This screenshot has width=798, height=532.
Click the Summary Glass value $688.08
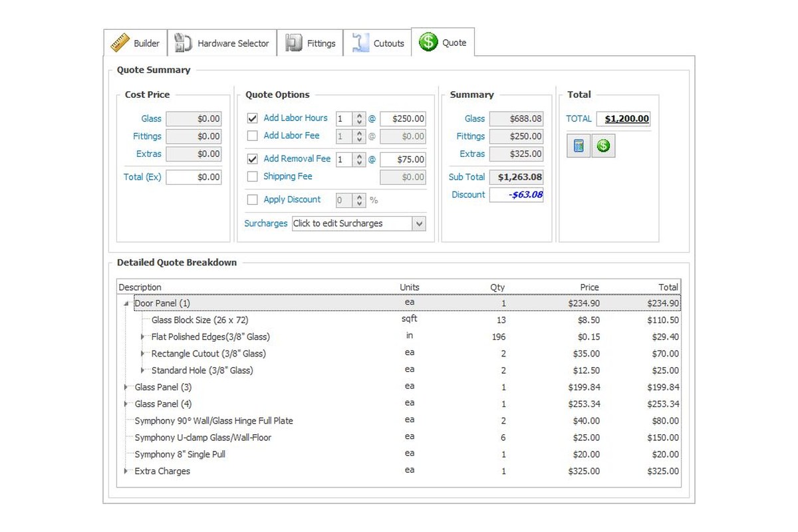coord(516,119)
